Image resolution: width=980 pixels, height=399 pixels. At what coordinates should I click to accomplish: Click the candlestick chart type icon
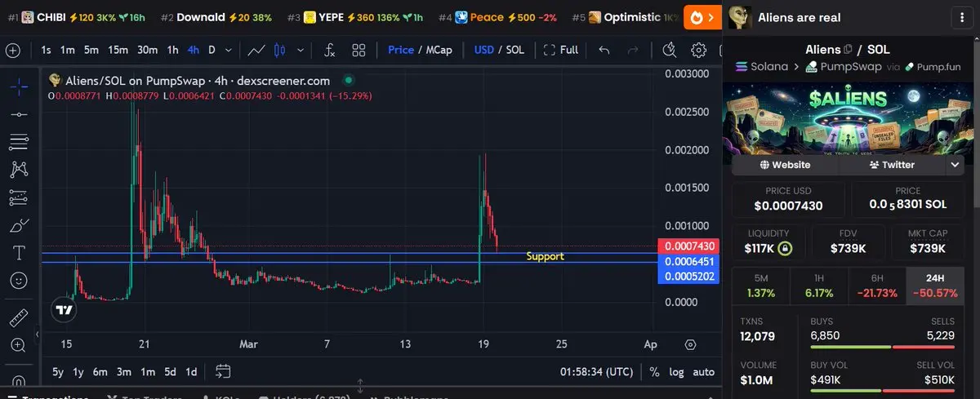pos(280,50)
